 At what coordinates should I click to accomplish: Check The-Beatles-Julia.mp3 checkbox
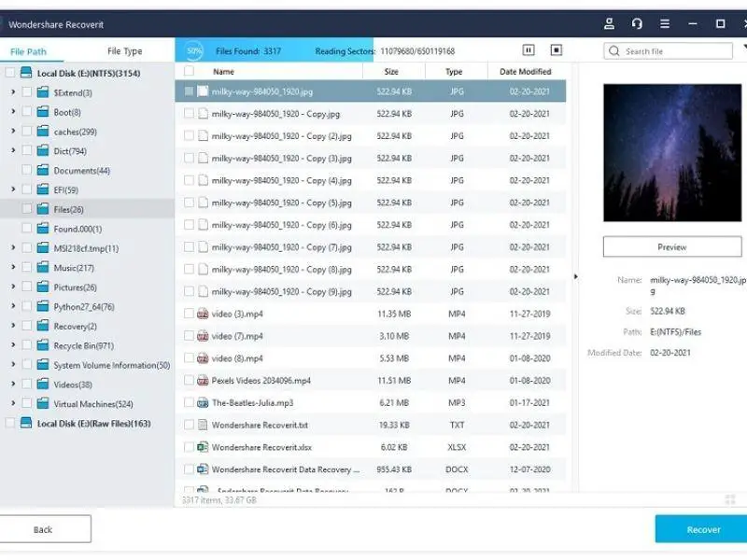tap(190, 402)
